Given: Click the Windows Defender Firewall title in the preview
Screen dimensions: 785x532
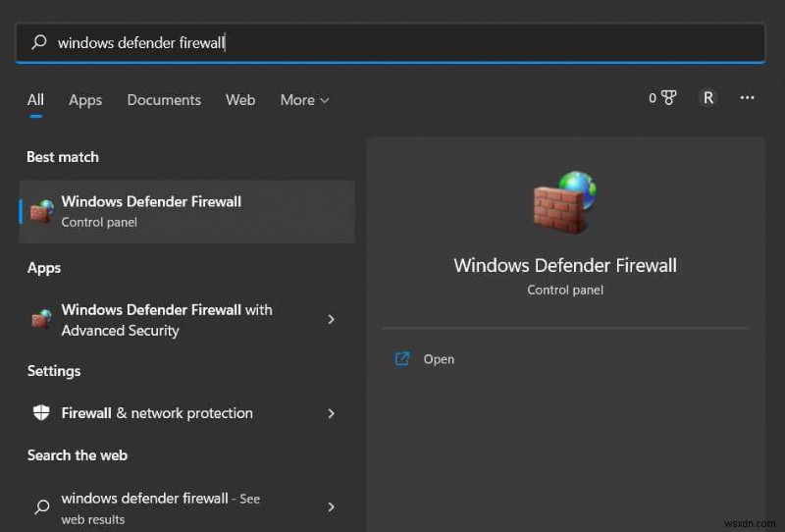Looking at the screenshot, I should point(565,265).
